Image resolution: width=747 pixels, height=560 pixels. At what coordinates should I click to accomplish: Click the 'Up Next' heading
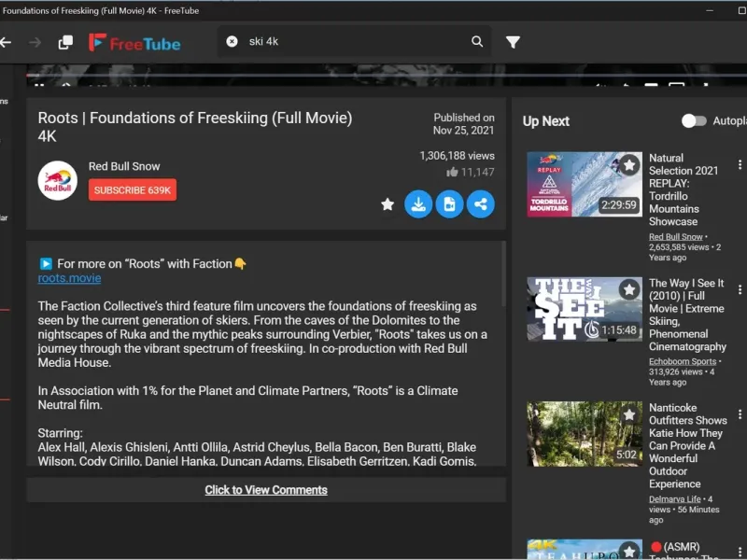pyautogui.click(x=546, y=121)
